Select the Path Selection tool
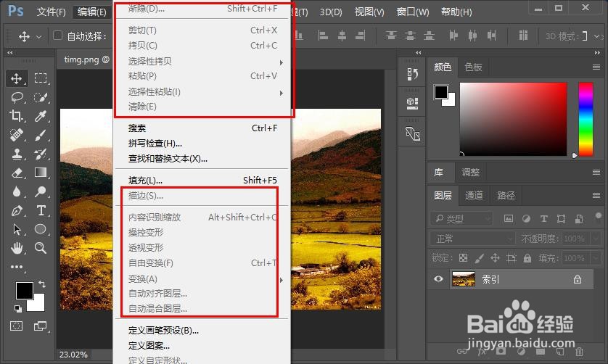608x364 pixels. pyautogui.click(x=16, y=229)
